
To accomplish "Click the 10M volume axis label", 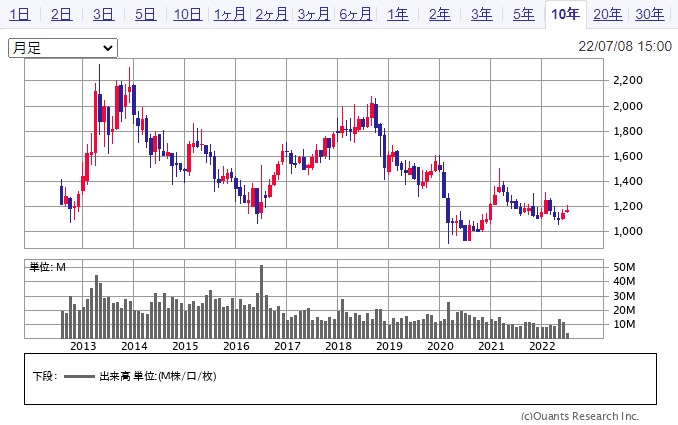I will click(624, 325).
